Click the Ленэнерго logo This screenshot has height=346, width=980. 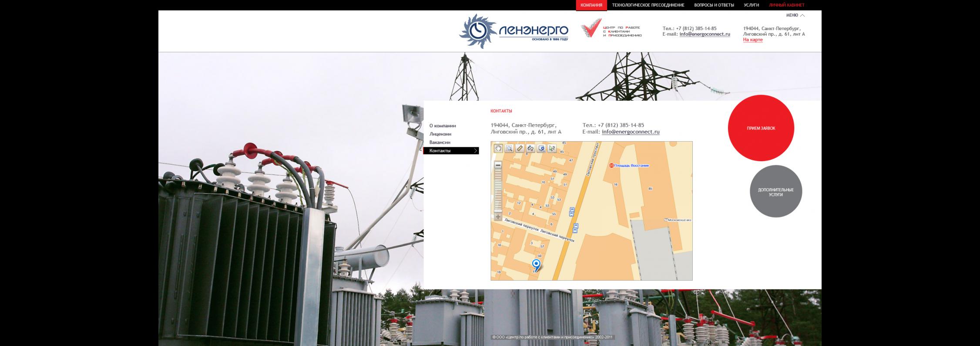(514, 31)
